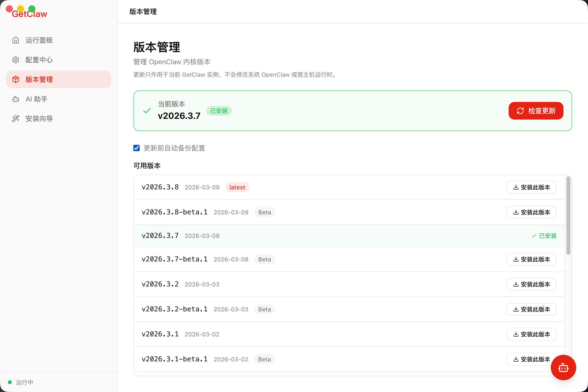
Task: Click the Beta tag on v2026.3.2-beta.1
Action: pos(264,309)
